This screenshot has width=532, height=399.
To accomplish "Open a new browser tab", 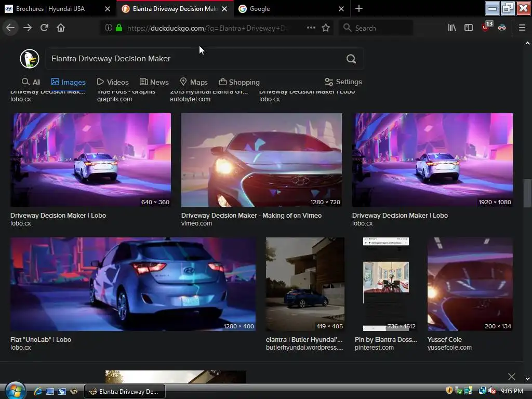I will pyautogui.click(x=358, y=8).
